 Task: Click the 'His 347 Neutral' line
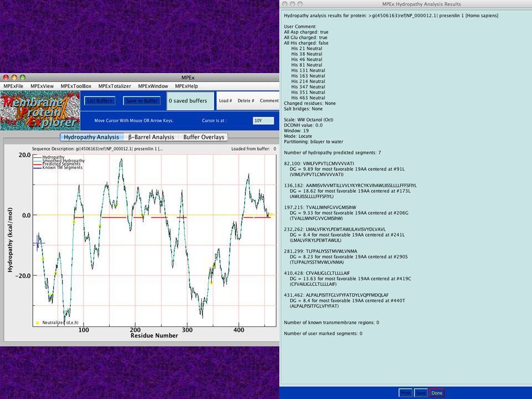308,86
